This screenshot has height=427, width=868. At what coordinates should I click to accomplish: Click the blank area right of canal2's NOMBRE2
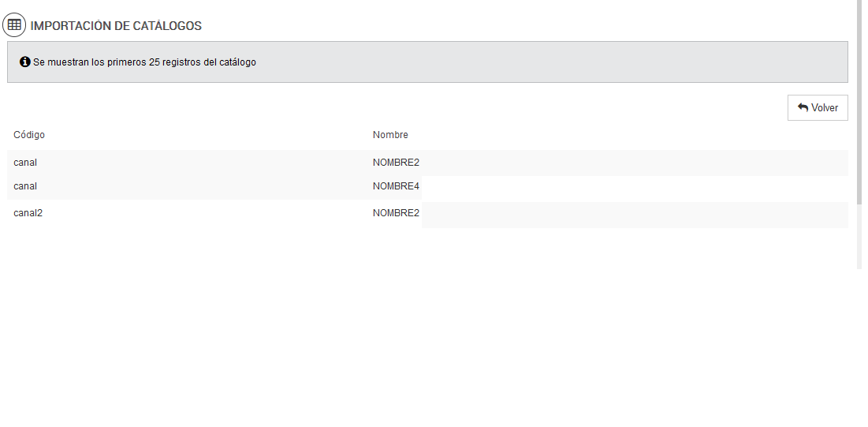pyautogui.click(x=631, y=214)
